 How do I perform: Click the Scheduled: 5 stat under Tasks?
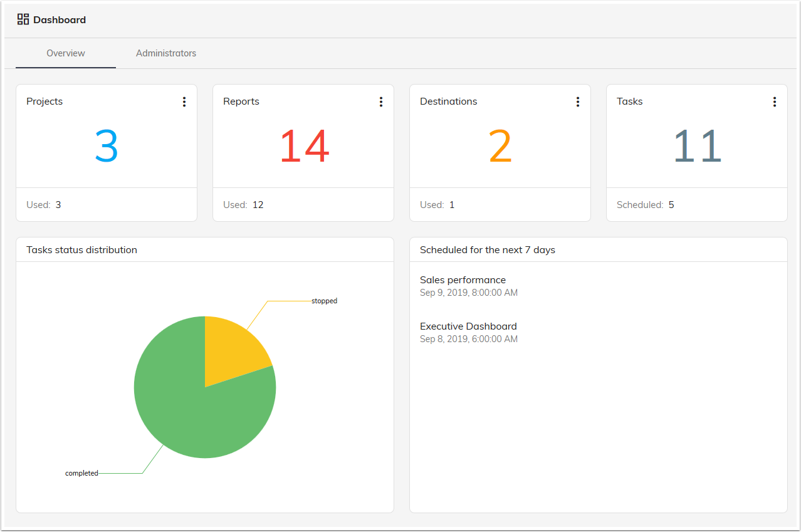pyautogui.click(x=645, y=204)
